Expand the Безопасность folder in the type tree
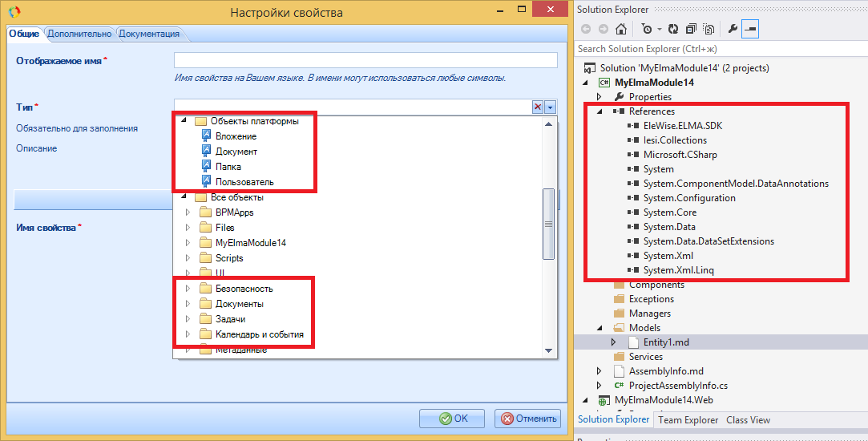 coord(188,289)
